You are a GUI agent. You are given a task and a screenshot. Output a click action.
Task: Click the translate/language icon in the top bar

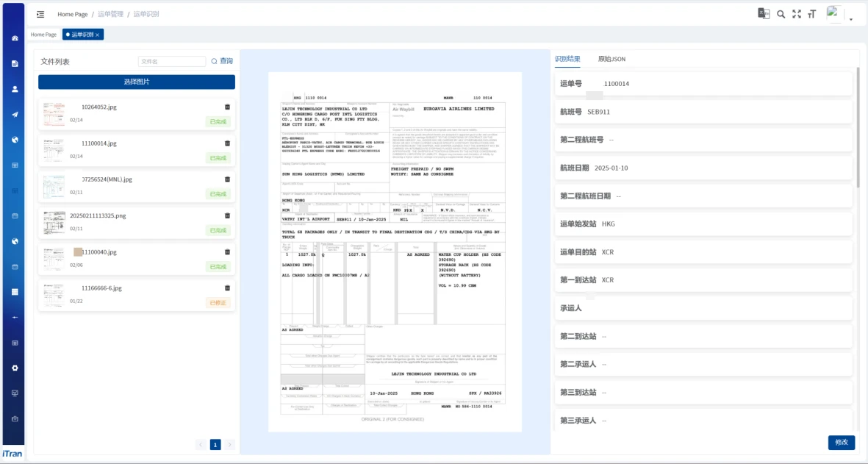(x=764, y=13)
